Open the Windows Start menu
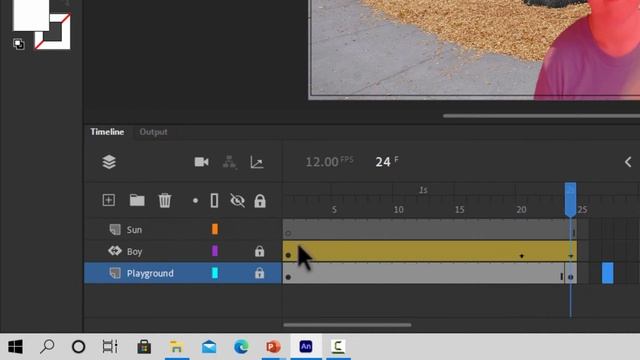640x360 pixels. point(16,347)
